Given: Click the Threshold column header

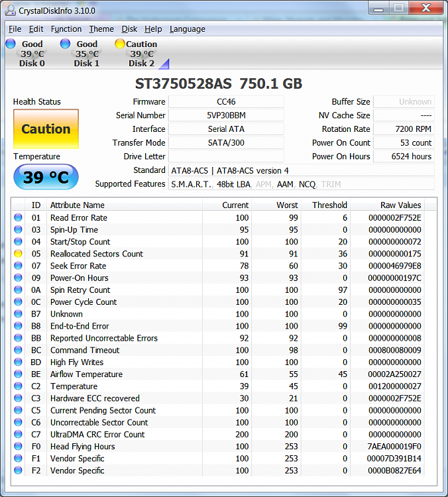Looking at the screenshot, I should (326, 205).
